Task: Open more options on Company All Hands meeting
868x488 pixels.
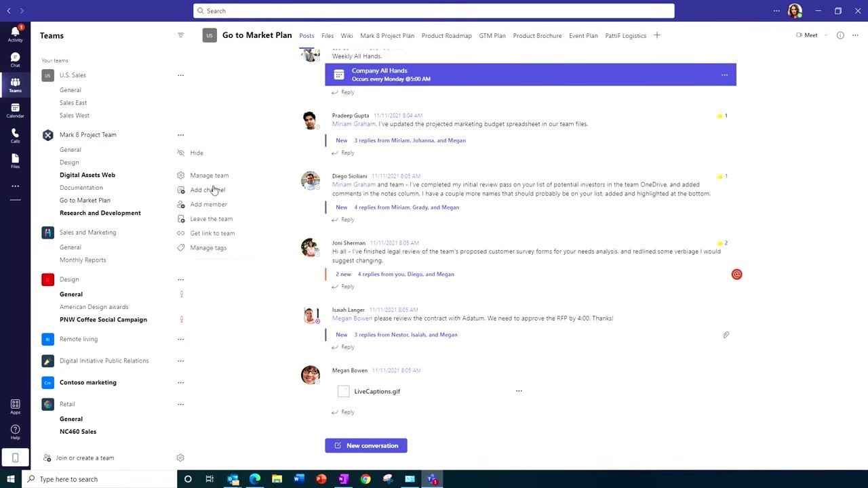Action: point(724,75)
